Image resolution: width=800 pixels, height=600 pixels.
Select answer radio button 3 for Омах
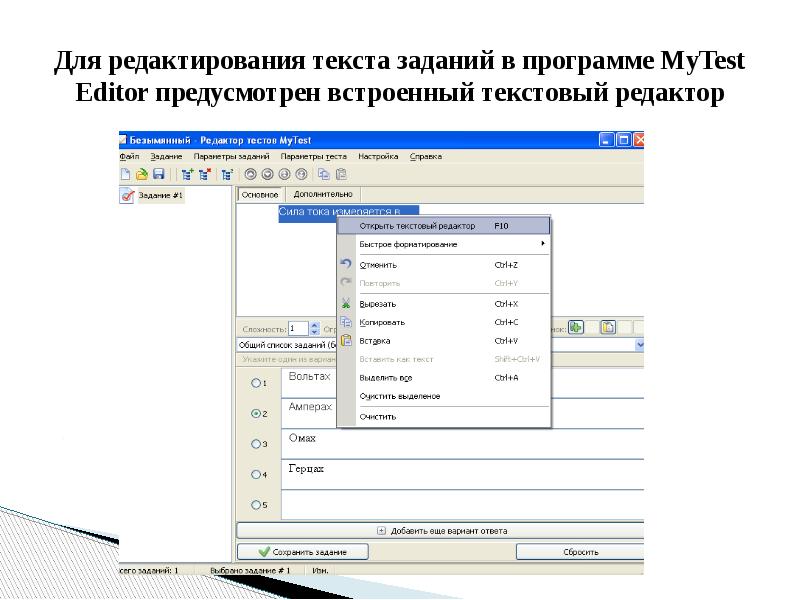(x=257, y=443)
